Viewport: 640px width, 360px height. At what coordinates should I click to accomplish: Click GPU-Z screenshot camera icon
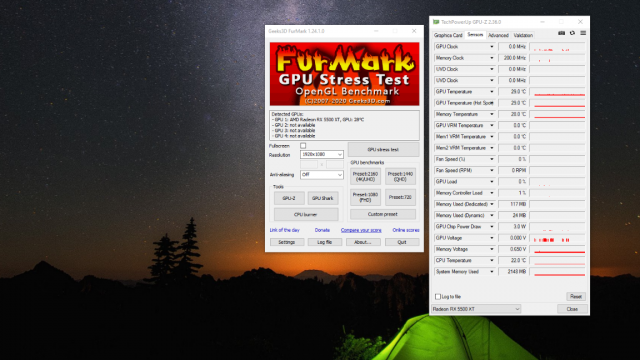(561, 33)
